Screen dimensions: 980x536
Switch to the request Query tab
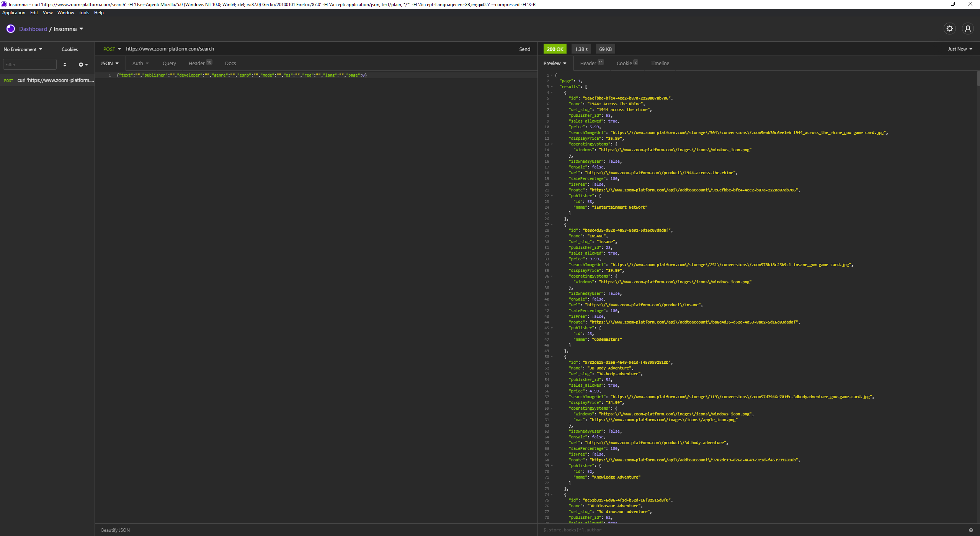pyautogui.click(x=169, y=64)
